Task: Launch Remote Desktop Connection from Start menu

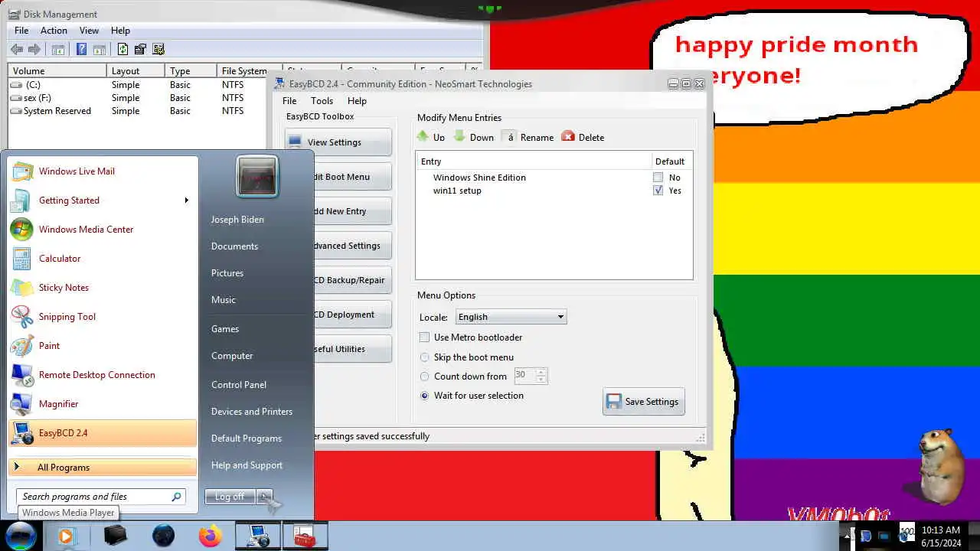Action: point(103,375)
